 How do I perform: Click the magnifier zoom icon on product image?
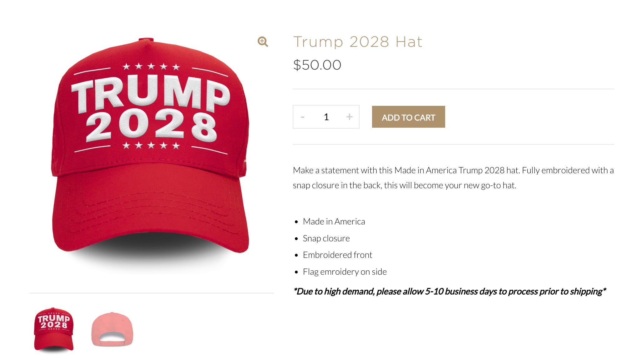(x=263, y=42)
